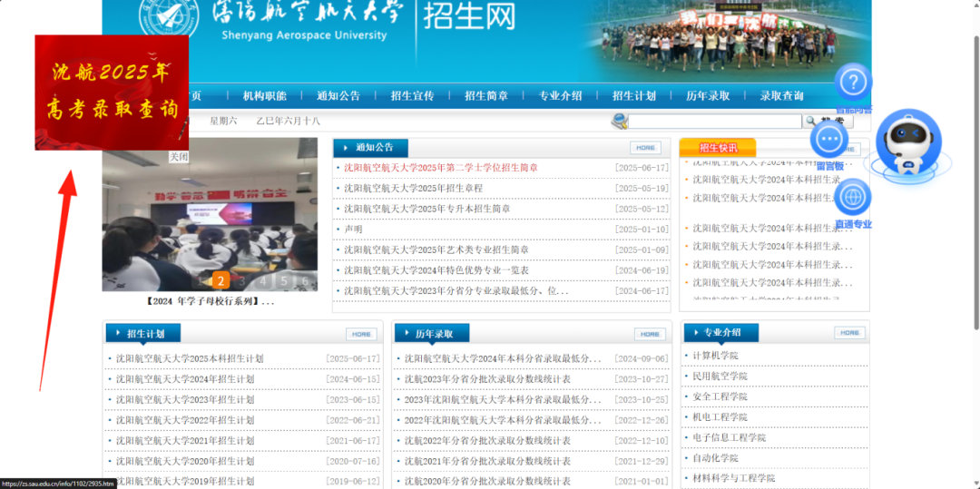This screenshot has height=489, width=980.
Task: Click the 乙巳年六月十八 lunar date text
Action: click(288, 122)
